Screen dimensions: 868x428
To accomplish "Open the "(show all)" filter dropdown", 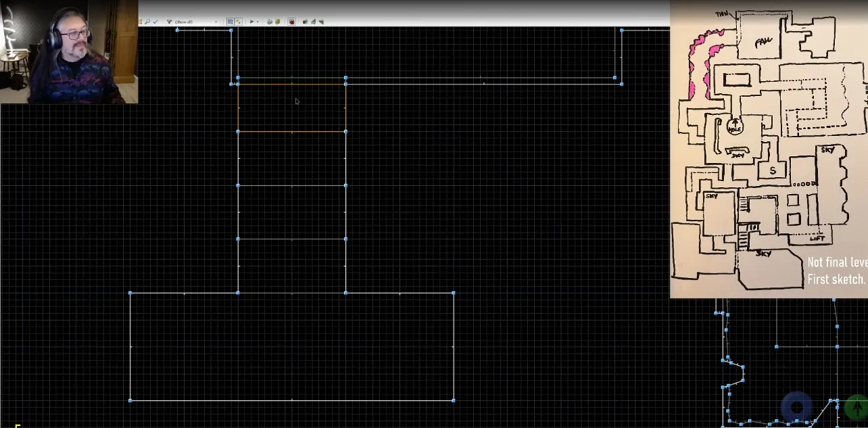I will click(x=193, y=22).
